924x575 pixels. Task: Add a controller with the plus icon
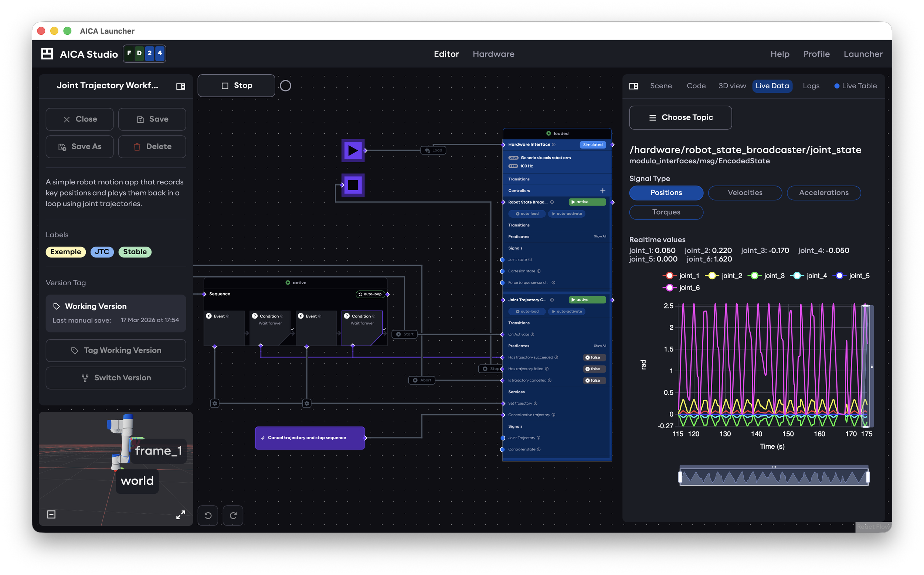(x=603, y=191)
